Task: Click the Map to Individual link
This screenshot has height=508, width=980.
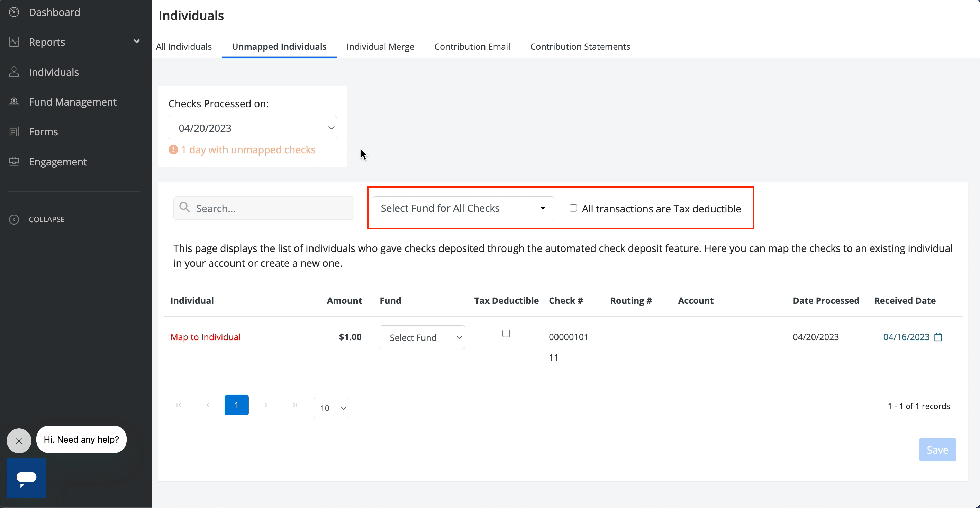Action: (206, 337)
